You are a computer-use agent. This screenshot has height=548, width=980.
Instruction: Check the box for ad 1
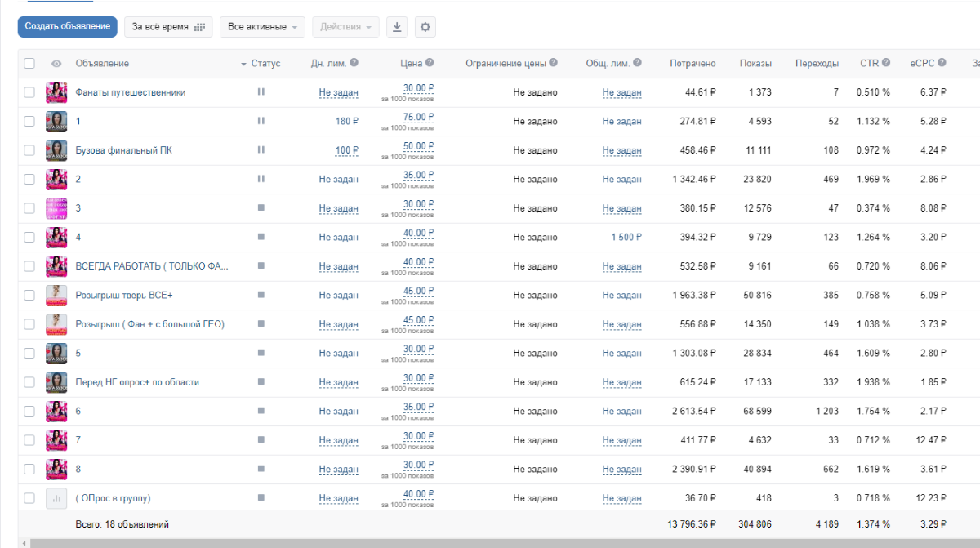(x=29, y=121)
